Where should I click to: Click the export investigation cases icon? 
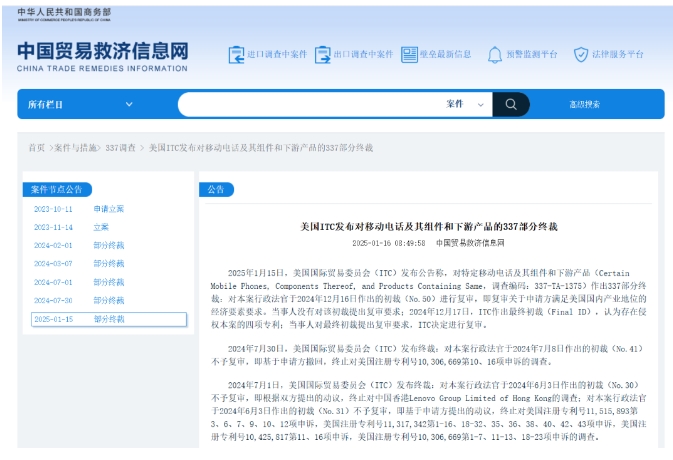(x=323, y=54)
